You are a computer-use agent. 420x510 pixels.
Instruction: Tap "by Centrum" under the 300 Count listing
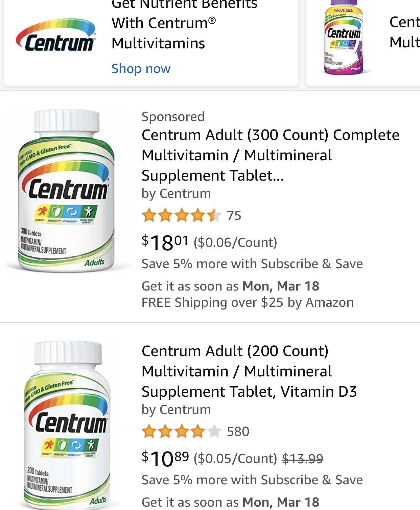pyautogui.click(x=176, y=193)
